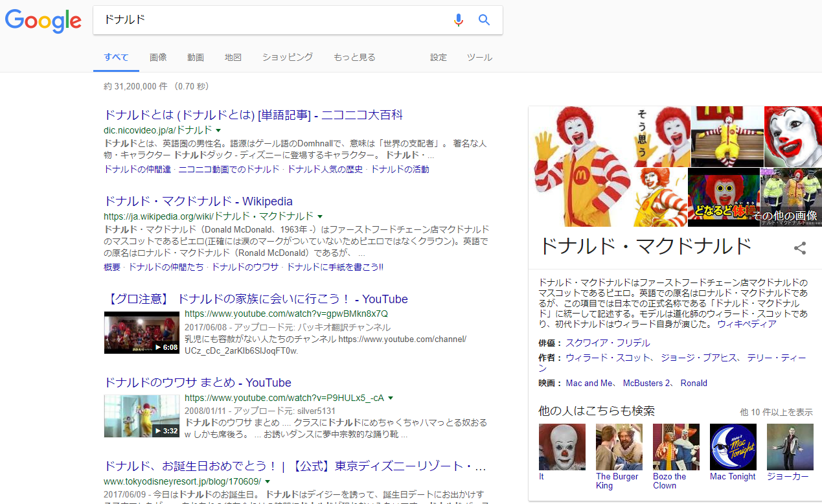
Task: Open the 地図 tab
Action: point(233,57)
